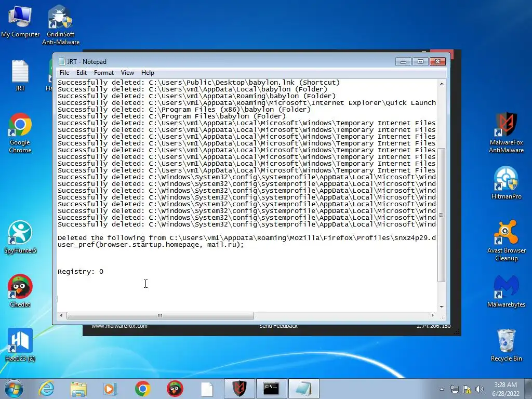Viewport: 532px width, 399px height.
Task: Close the JRT Notepad window
Action: 437,62
